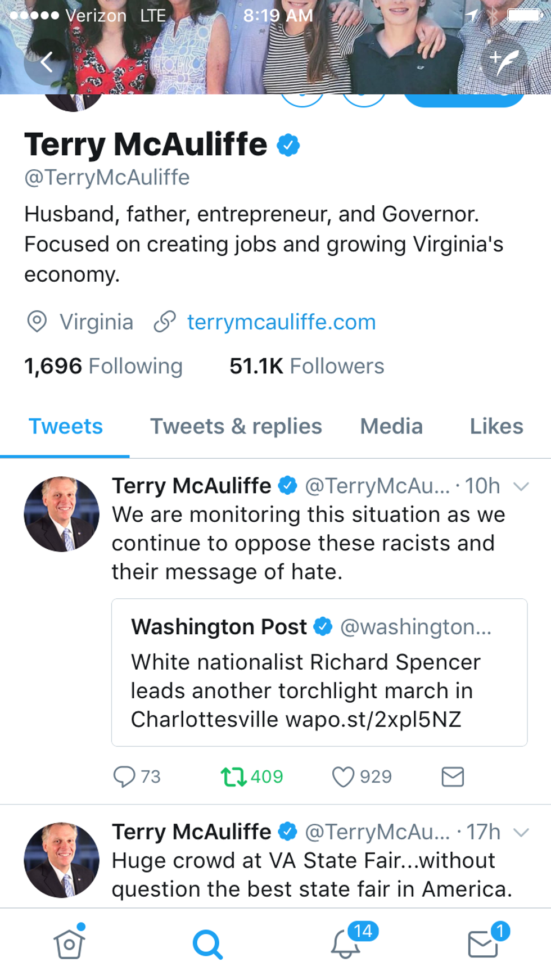Switch to Tweets & replies tab
This screenshot has width=551, height=980.
click(236, 426)
